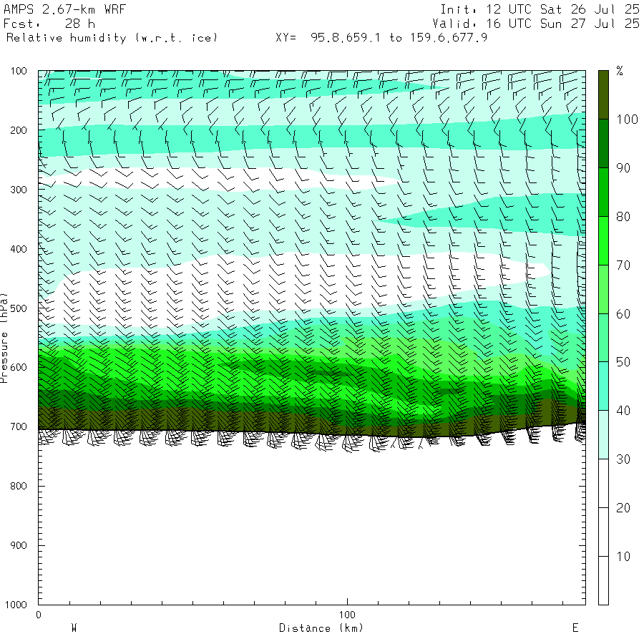Image resolution: width=644 pixels, height=644 pixels.
Task: Click the bright green 70-80% colorbar swatch
Action: tap(603, 240)
